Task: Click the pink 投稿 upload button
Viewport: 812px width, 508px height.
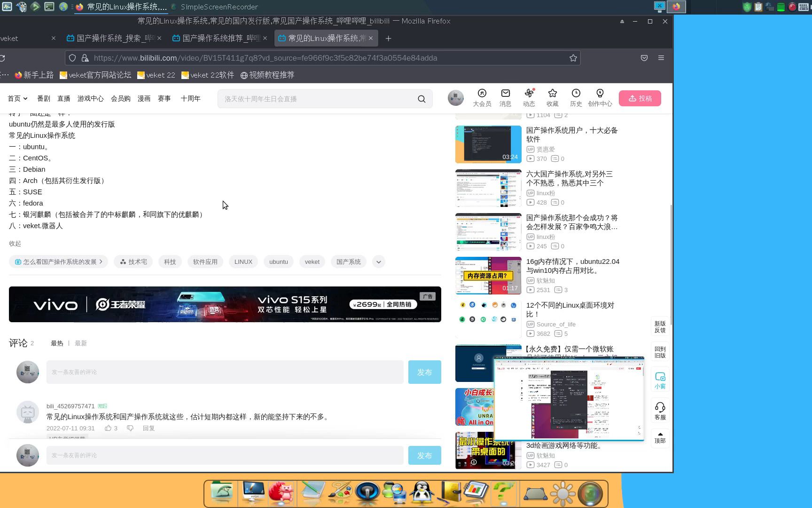Action: coord(640,98)
